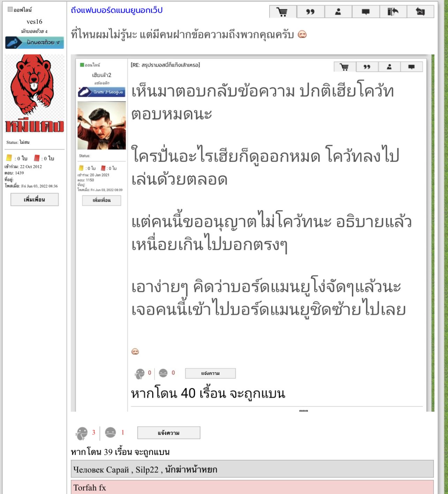Click the dislike face icon with count 1
The image size is (448, 494).
point(110,433)
